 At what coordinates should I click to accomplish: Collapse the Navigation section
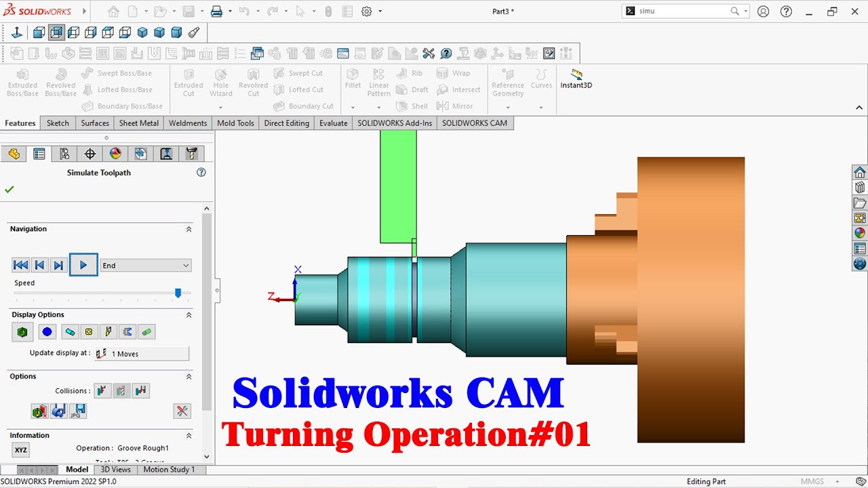pyautogui.click(x=189, y=229)
